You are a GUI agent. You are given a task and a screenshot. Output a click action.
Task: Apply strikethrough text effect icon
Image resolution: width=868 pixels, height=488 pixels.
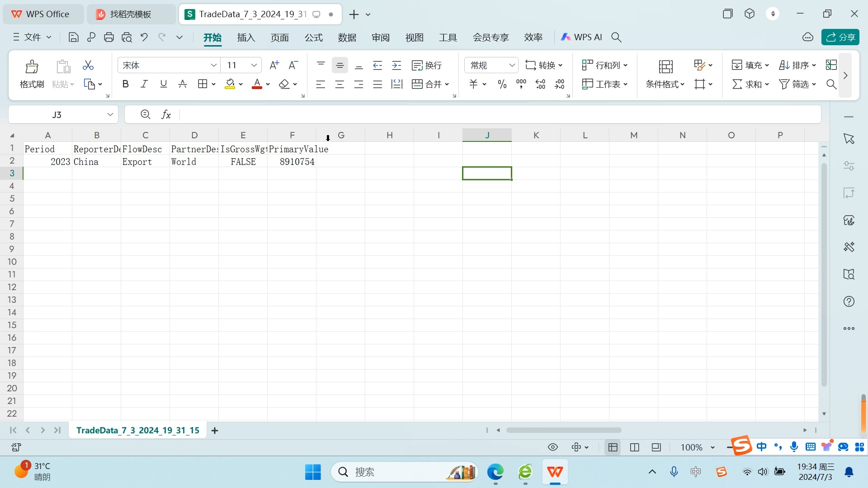183,84
